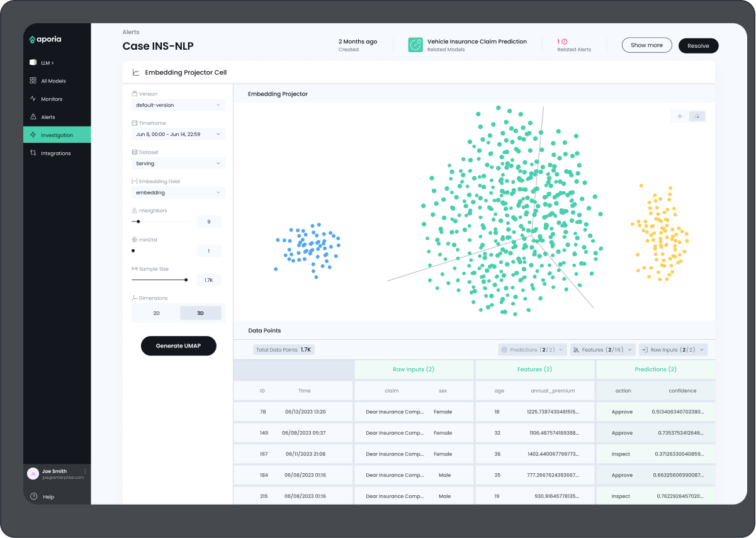Image resolution: width=756 pixels, height=538 pixels.
Task: Expand the Raw Inputs column filter
Action: [x=673, y=350]
